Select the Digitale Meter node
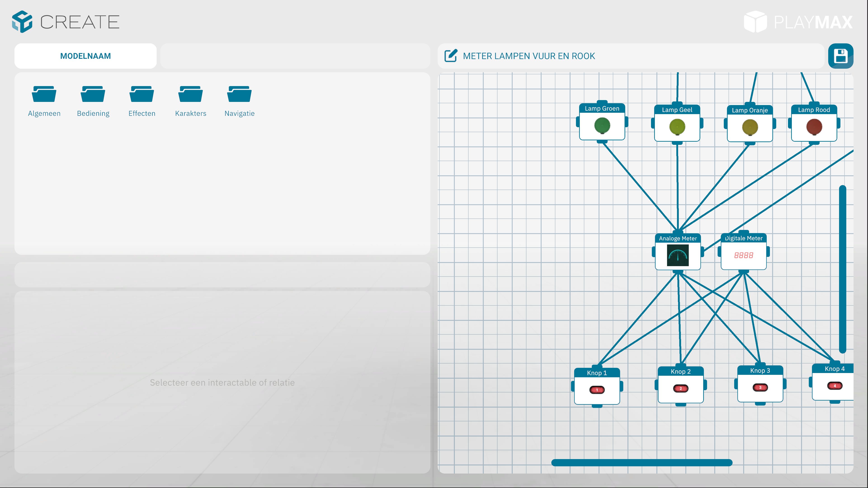The height and width of the screenshot is (488, 868). 743,255
